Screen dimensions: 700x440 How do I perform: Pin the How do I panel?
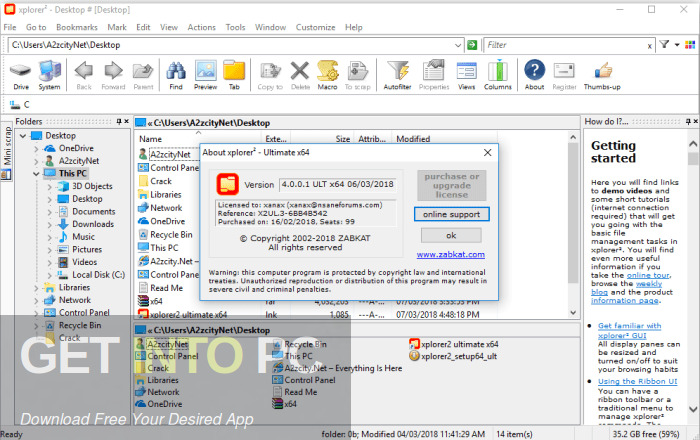pos(688,121)
